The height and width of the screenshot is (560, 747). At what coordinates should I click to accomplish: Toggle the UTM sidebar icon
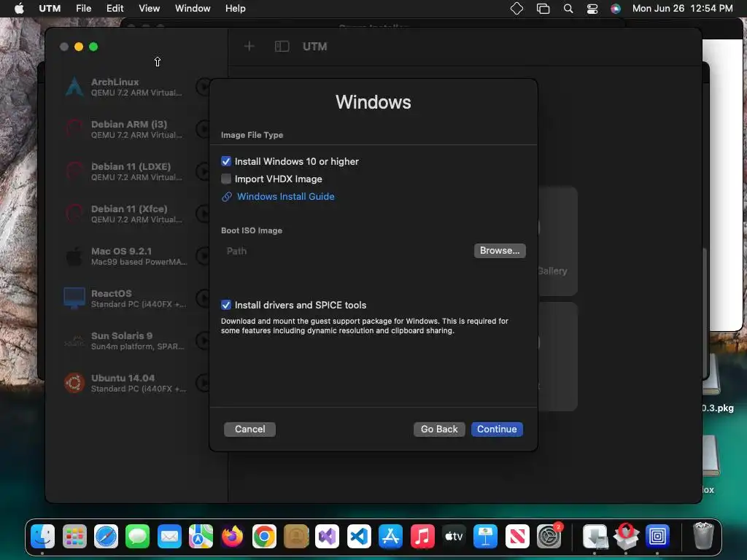click(282, 46)
